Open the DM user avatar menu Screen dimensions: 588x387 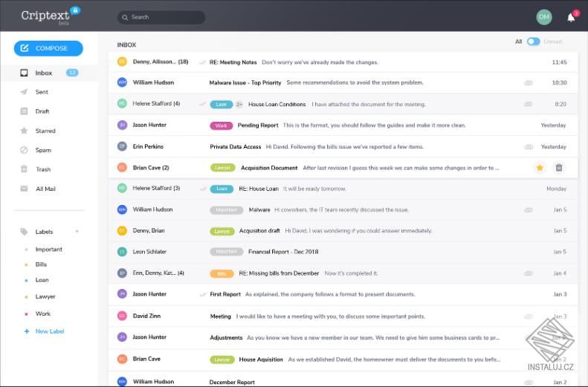tap(543, 17)
